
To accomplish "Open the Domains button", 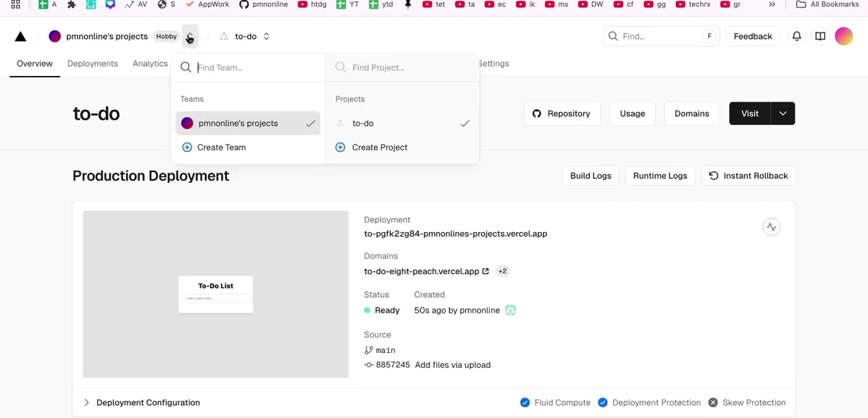I will [x=692, y=113].
